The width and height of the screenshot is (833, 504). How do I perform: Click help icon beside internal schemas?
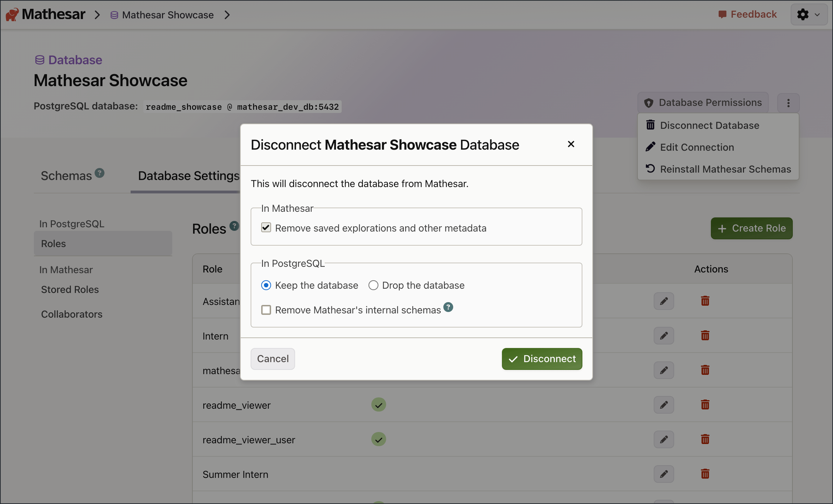tap(448, 307)
